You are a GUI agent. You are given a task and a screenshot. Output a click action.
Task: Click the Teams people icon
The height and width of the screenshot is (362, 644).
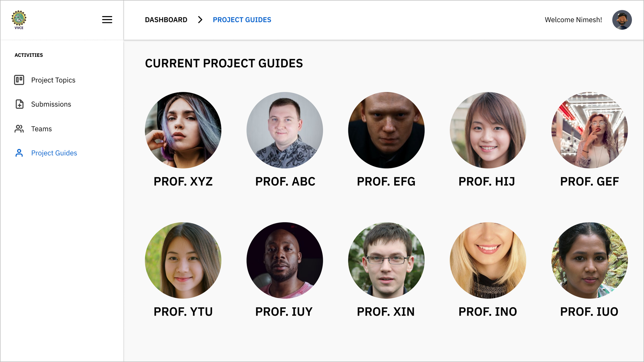pos(19,129)
